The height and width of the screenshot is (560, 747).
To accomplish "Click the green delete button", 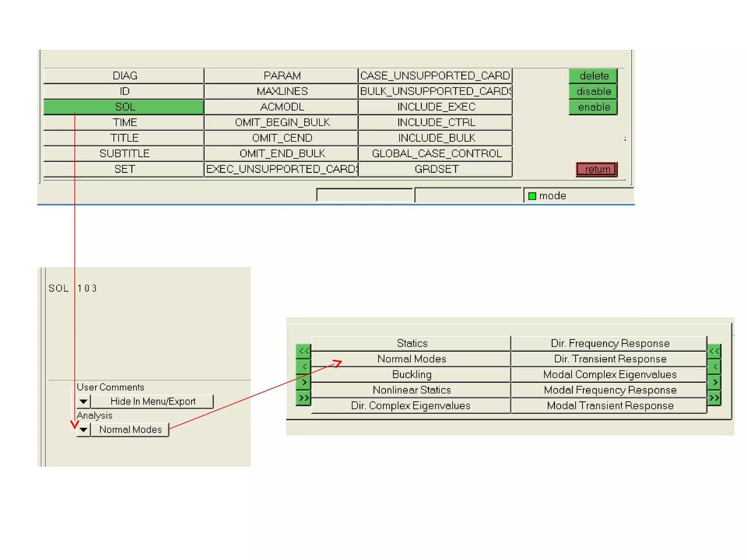I will tap(593, 76).
